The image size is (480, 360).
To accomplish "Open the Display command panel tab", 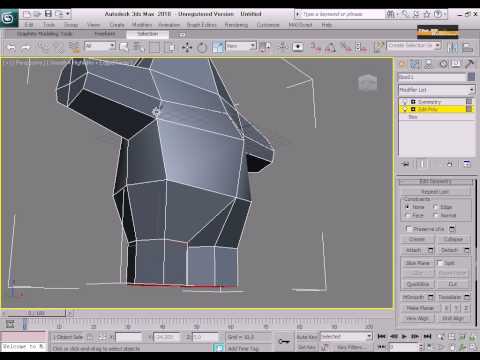I will point(456,64).
